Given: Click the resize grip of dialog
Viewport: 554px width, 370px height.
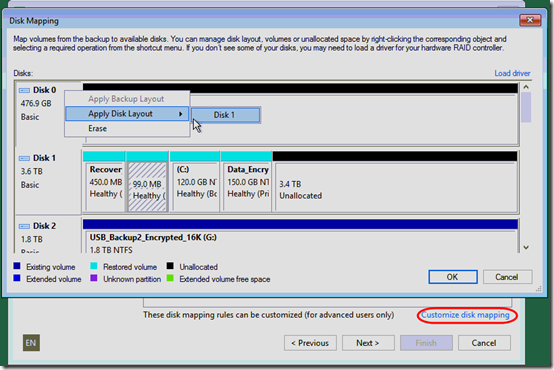Looking at the screenshot, I should [x=538, y=289].
